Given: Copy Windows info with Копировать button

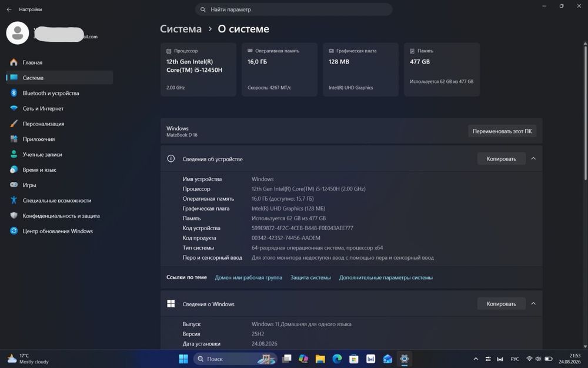Looking at the screenshot, I should click(x=502, y=304).
